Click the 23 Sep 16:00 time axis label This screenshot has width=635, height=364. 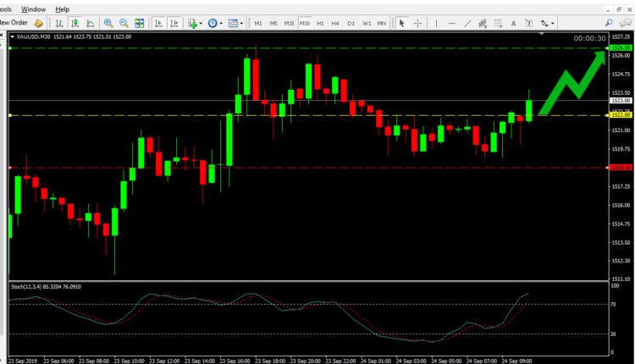coord(235,361)
